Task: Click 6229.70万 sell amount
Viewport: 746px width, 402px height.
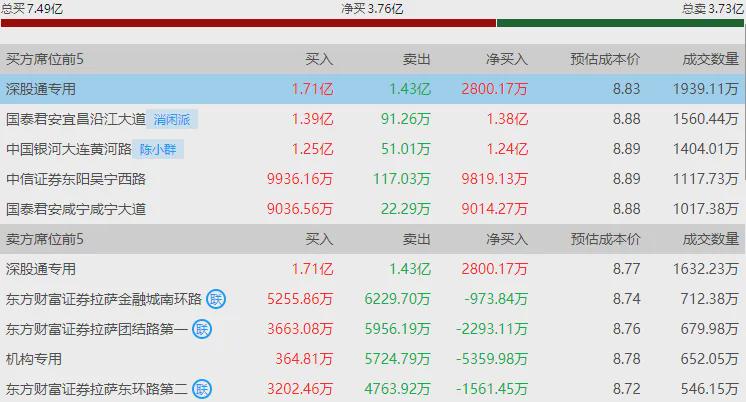Action: click(x=398, y=299)
